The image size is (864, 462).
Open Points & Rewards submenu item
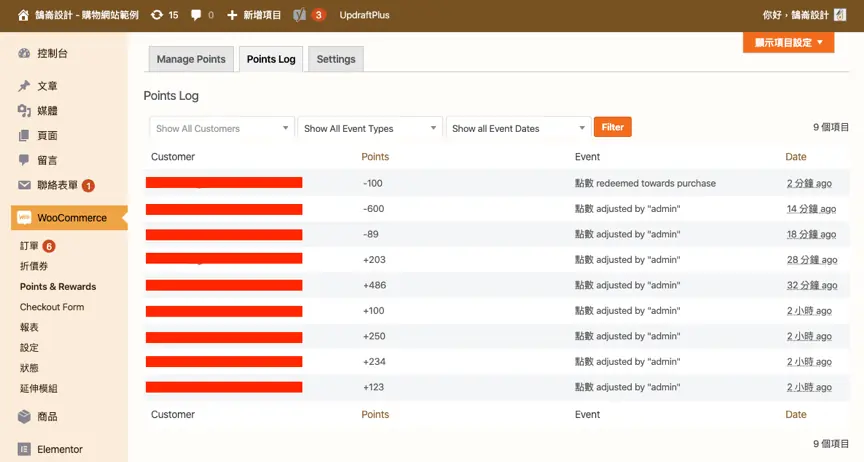click(58, 287)
